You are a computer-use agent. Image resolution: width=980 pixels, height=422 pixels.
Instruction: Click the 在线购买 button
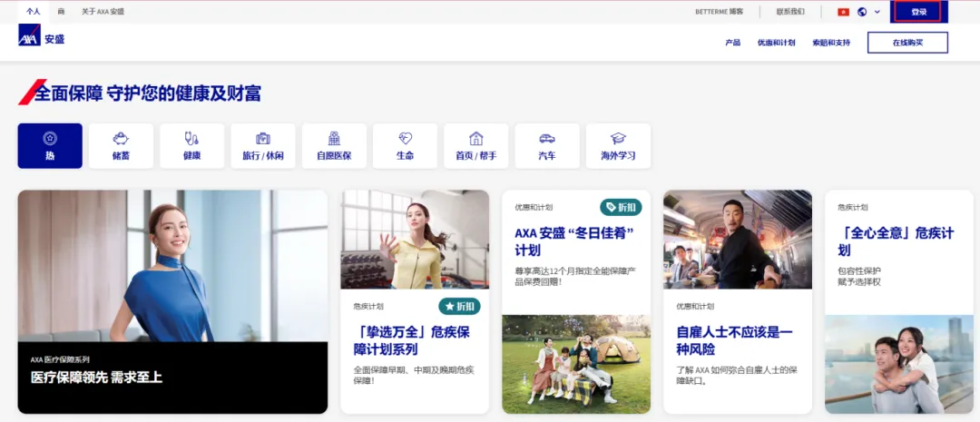907,43
